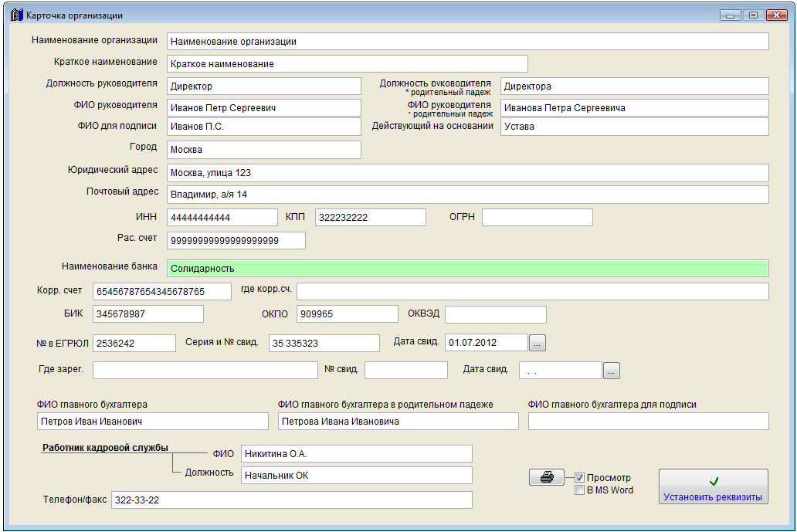Click the empty ОКВЭД field
Image resolution: width=797 pixels, height=532 pixels.
pyautogui.click(x=495, y=314)
